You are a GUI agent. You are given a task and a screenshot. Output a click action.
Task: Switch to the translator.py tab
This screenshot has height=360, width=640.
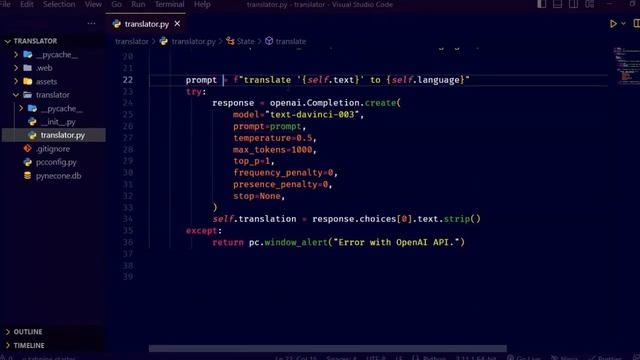[146, 24]
